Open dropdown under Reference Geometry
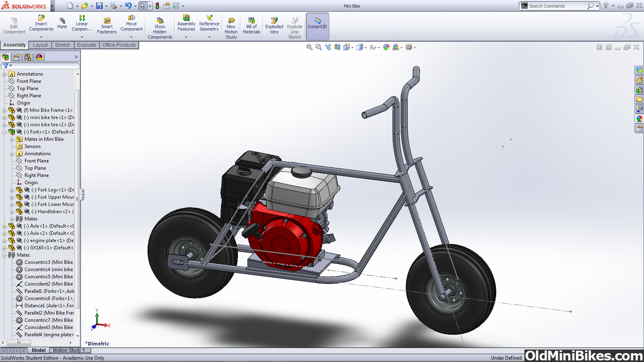Screen dimensions: 644x362 pos(209,37)
